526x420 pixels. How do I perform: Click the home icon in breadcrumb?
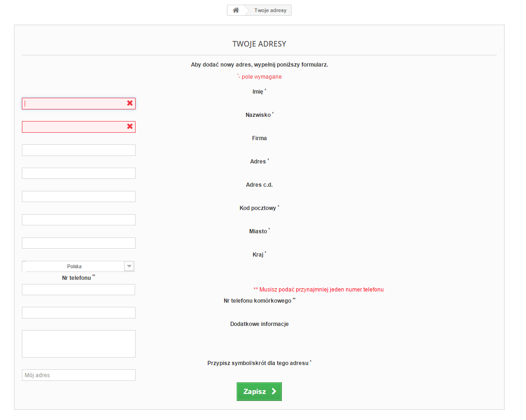236,10
